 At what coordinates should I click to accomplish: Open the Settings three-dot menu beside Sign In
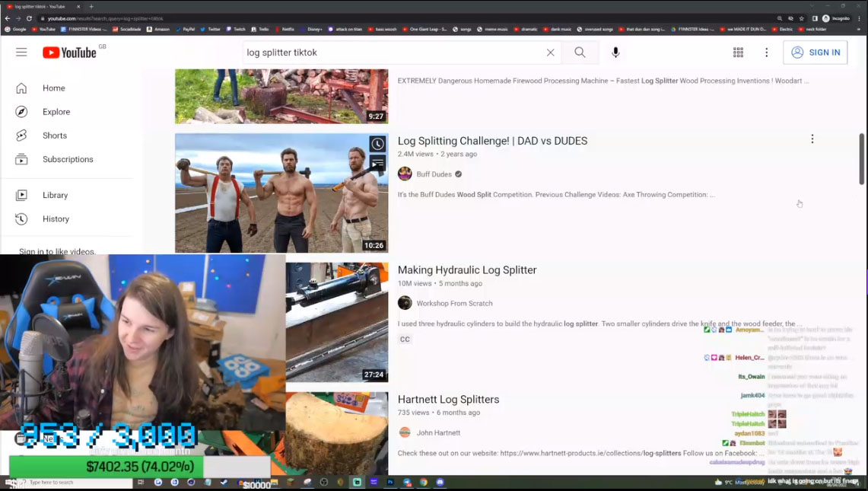767,52
